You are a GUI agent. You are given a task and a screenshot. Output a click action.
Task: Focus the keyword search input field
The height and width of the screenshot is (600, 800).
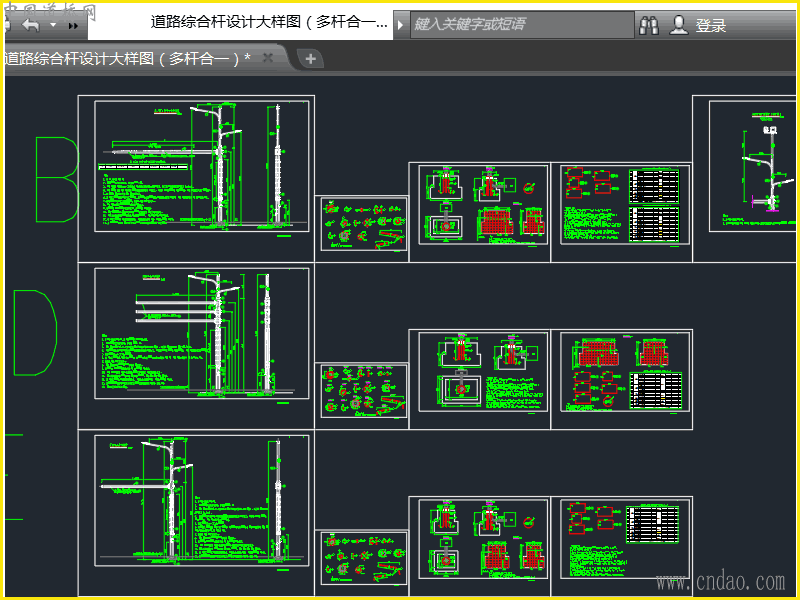522,24
